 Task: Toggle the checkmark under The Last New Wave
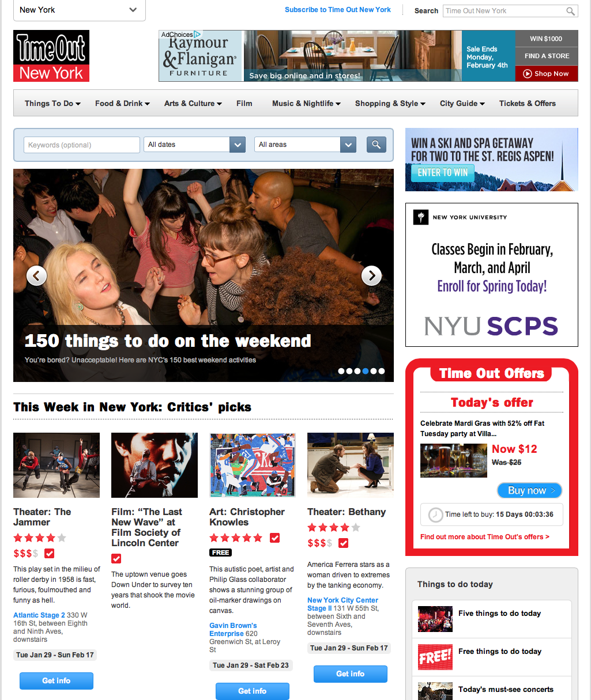pos(116,558)
